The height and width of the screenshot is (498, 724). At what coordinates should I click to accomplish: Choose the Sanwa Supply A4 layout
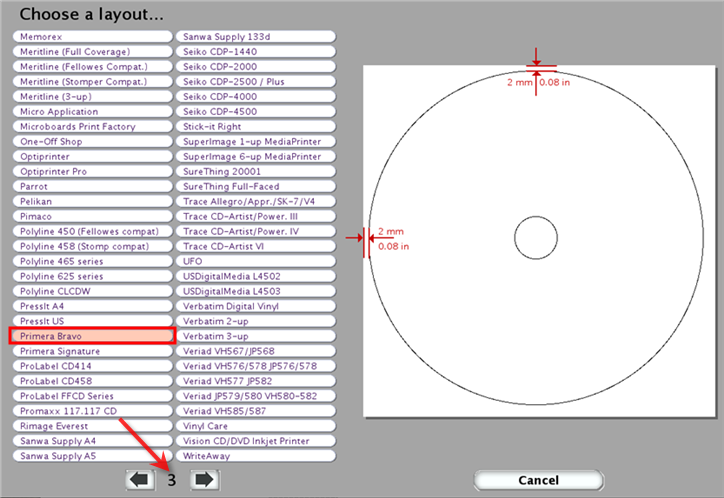[93, 441]
